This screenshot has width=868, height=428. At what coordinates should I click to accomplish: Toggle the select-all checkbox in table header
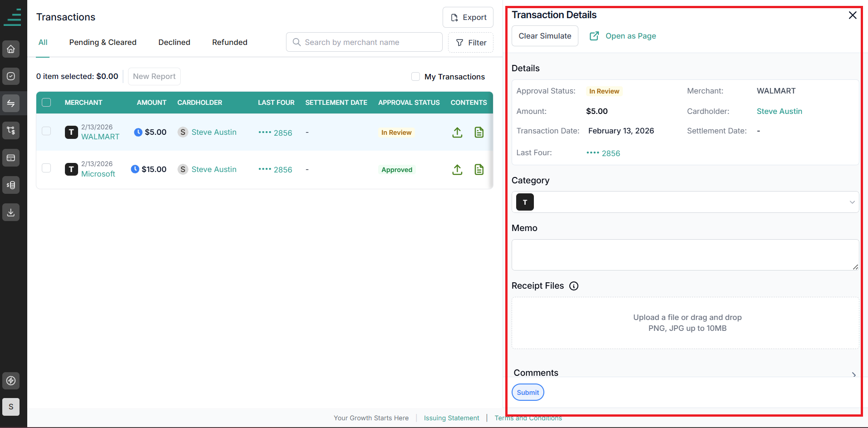pyautogui.click(x=46, y=103)
